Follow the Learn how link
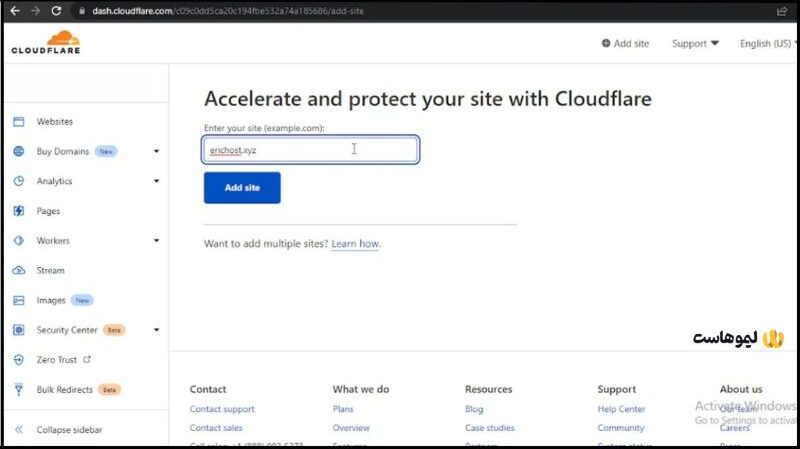 356,243
